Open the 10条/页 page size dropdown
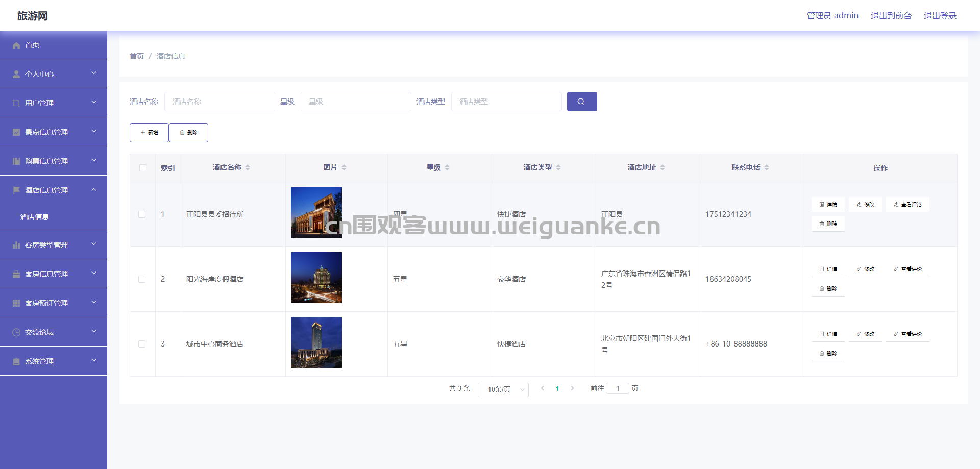This screenshot has height=469, width=980. coord(503,389)
